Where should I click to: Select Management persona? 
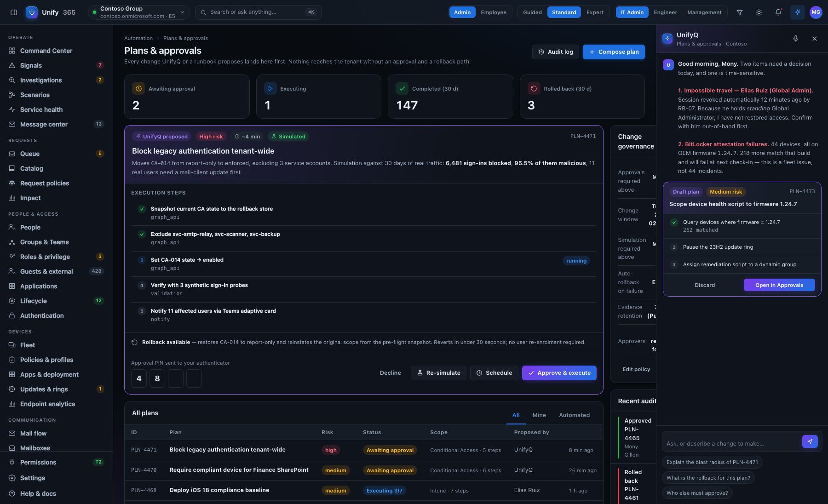(x=704, y=12)
